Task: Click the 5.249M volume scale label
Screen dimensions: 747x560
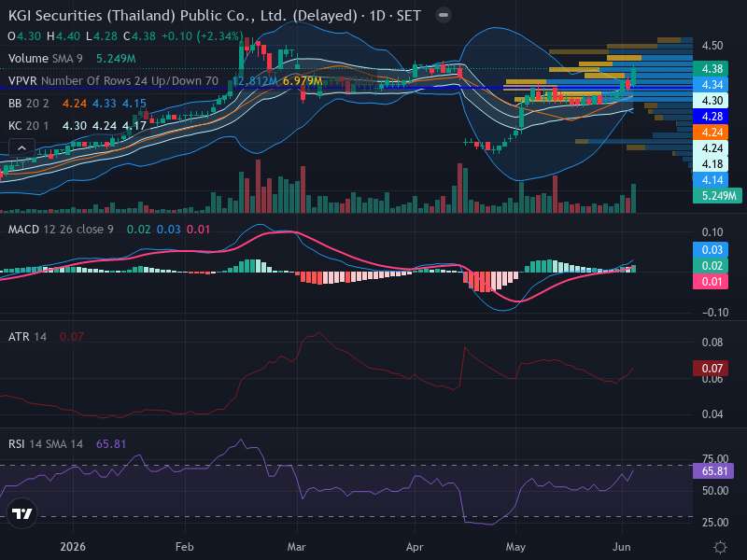Action: pyautogui.click(x=717, y=196)
